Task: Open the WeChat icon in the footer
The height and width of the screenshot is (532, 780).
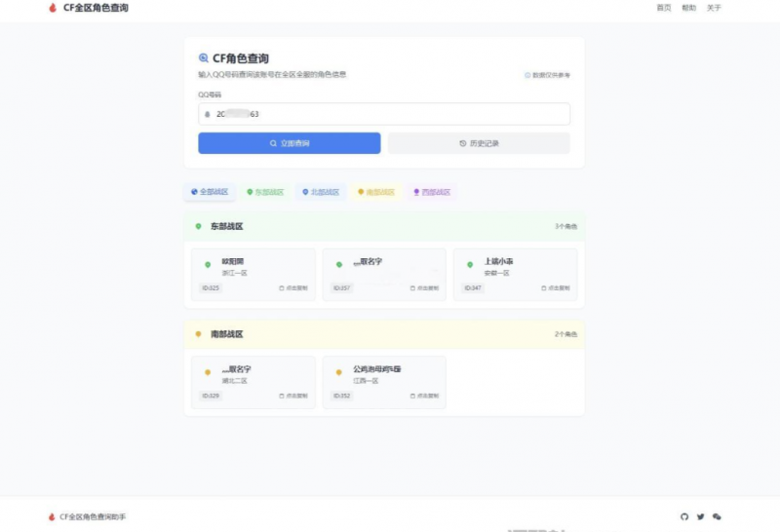Action: tap(717, 516)
